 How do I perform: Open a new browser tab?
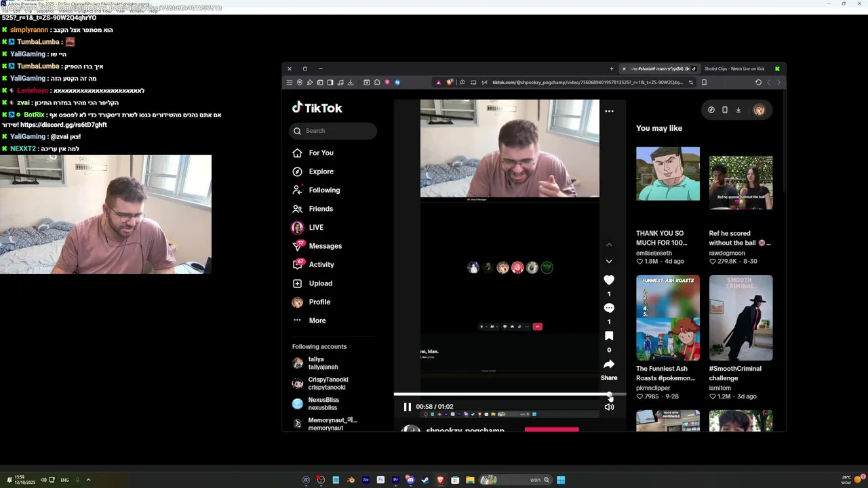tap(612, 68)
